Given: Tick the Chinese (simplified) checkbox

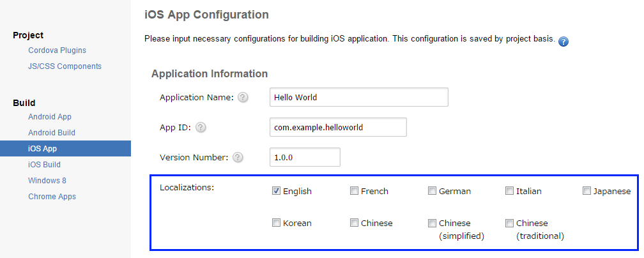Looking at the screenshot, I should 432,223.
